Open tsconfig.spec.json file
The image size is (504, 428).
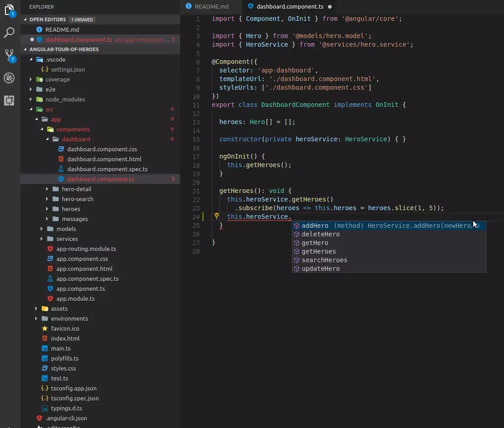pos(100,398)
